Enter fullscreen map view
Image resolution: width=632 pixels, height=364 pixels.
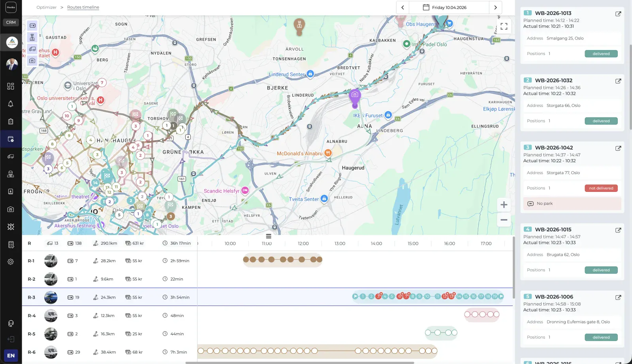[x=504, y=26]
